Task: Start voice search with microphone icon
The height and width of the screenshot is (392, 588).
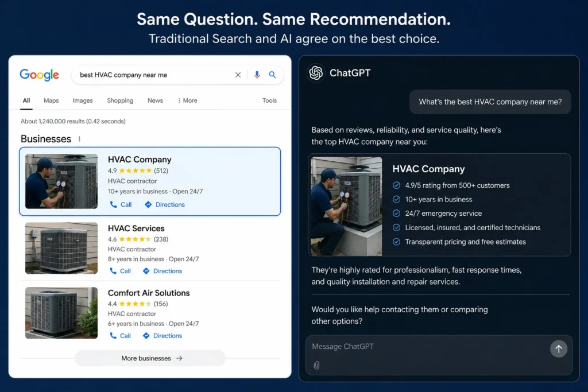Action: [x=257, y=75]
